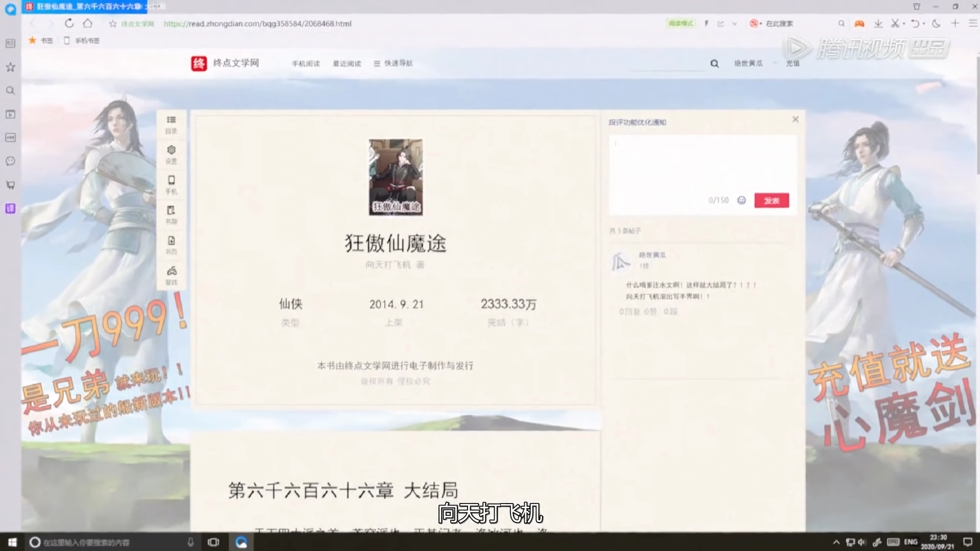
Task: Click the emoji smiley icon in the comment box
Action: [741, 201]
